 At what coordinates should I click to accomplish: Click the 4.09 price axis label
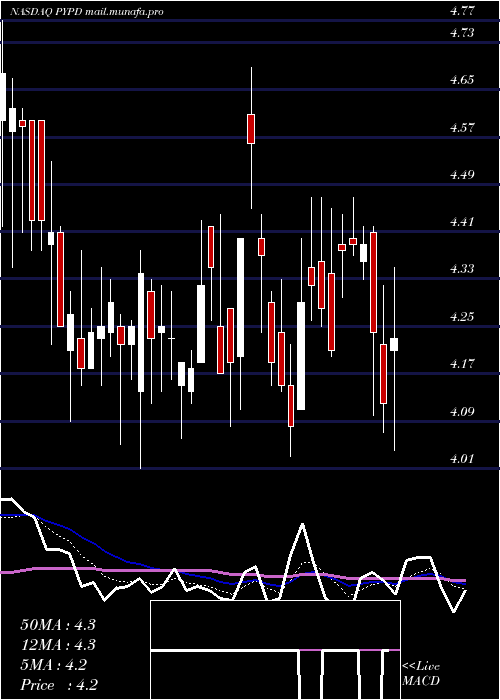462,411
